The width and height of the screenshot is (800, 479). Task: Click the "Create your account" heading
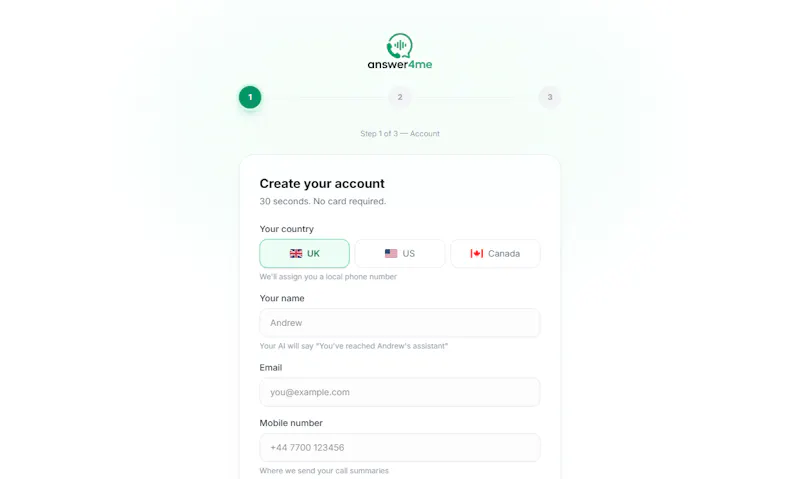pos(322,184)
